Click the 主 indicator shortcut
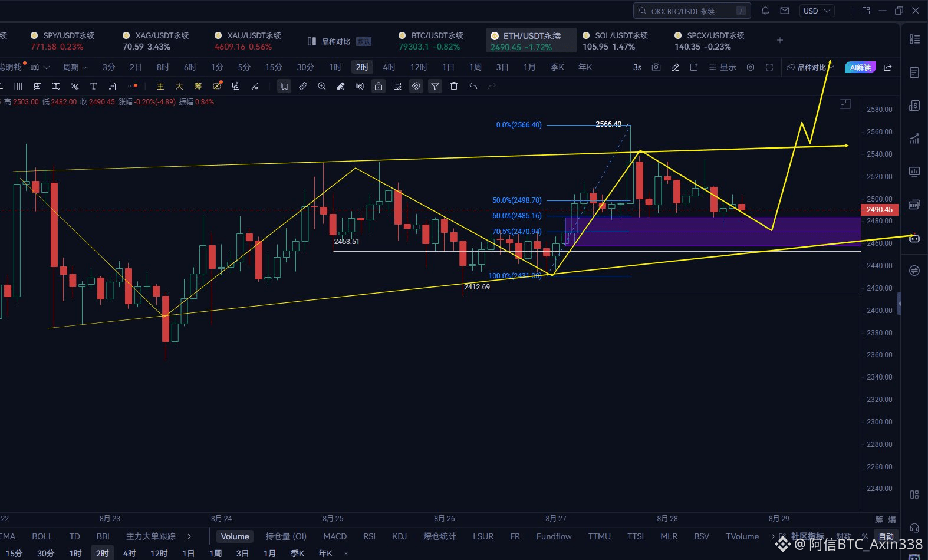The height and width of the screenshot is (560, 928). 160,86
